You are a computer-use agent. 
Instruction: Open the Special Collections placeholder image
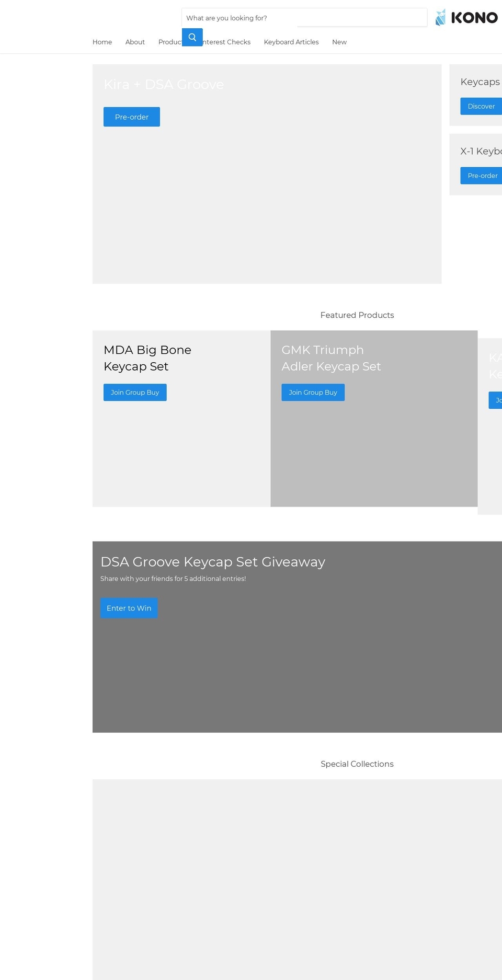pos(297,880)
